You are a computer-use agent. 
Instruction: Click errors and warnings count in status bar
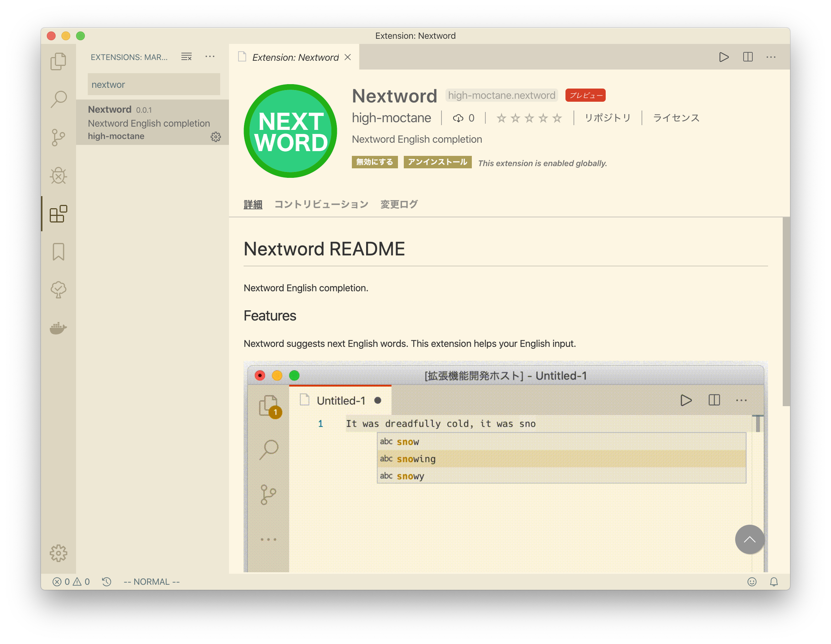click(71, 581)
